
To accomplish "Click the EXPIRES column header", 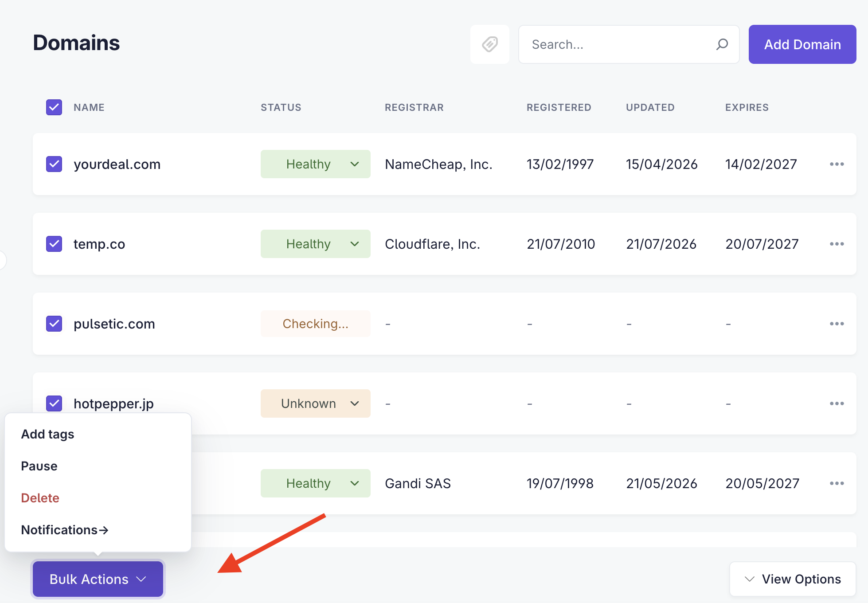I will 747,107.
